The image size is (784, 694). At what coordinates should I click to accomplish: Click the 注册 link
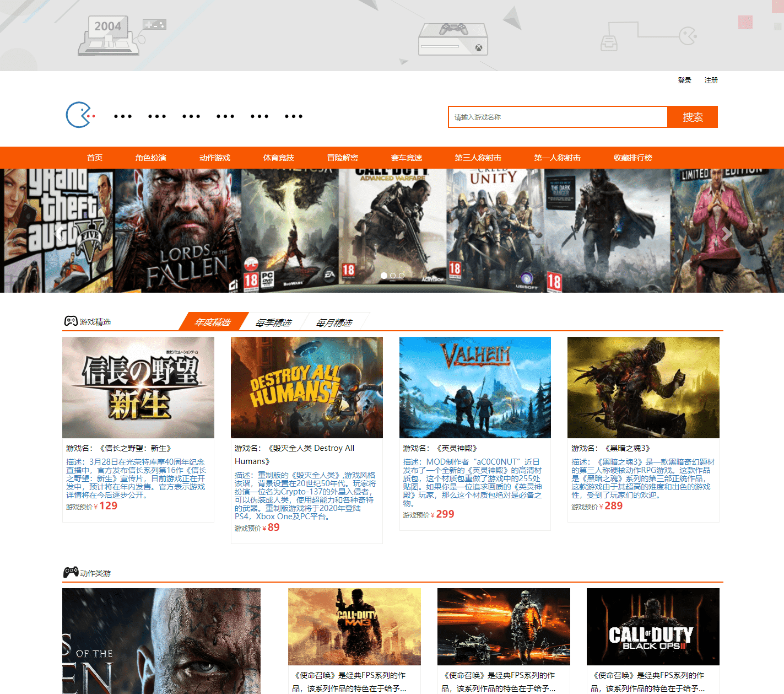[711, 80]
